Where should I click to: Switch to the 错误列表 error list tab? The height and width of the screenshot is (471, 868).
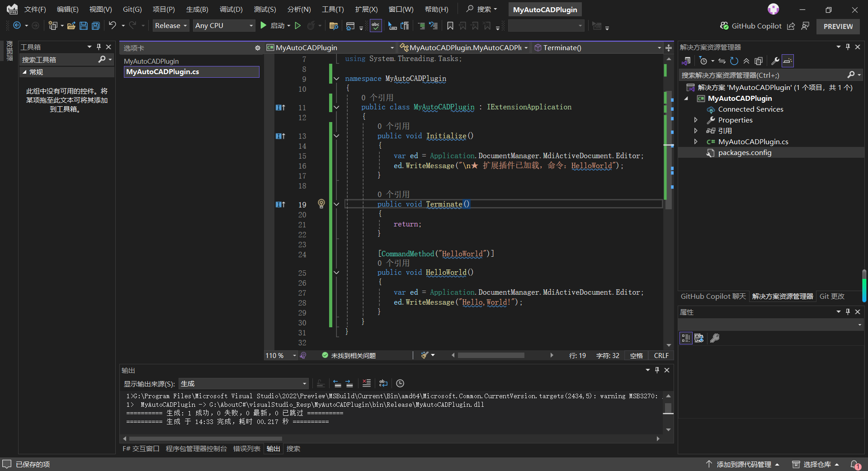coord(247,449)
